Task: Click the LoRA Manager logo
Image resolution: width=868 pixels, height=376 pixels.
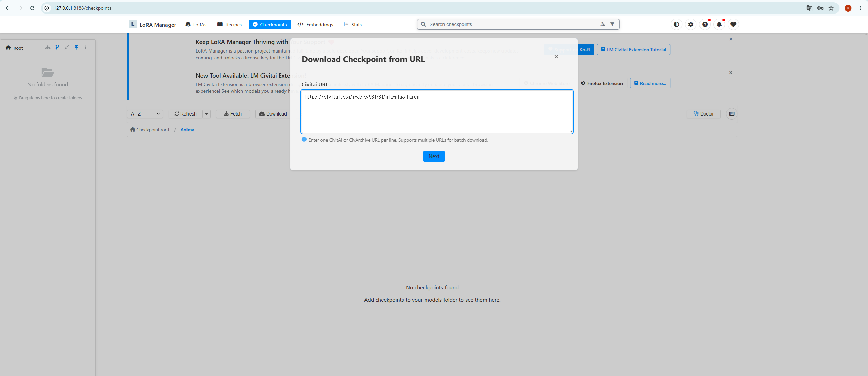Action: 153,24
